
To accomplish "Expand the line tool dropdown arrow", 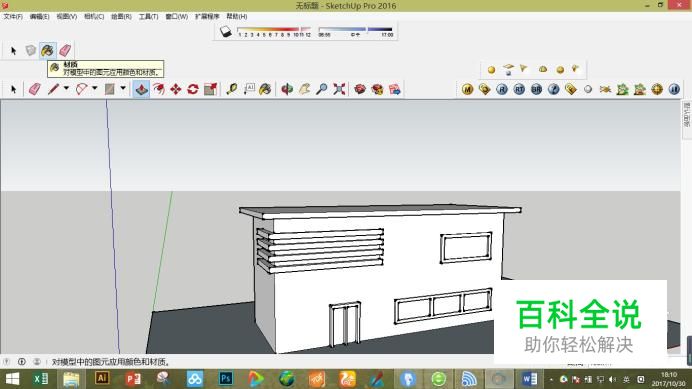I will (66, 88).
